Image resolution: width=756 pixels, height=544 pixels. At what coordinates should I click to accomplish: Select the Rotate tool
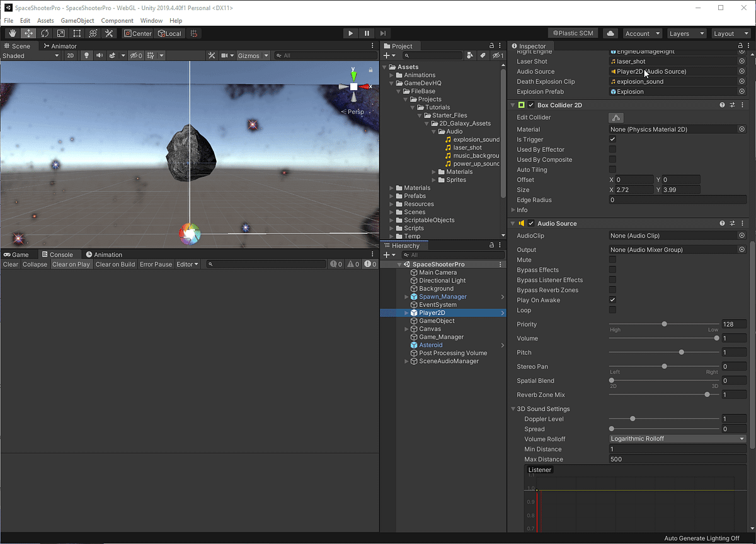tap(44, 33)
